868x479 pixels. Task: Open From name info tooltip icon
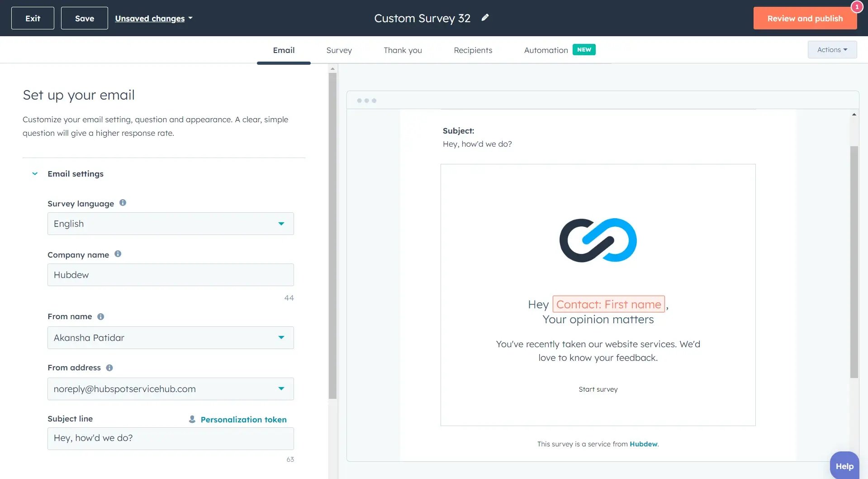[x=100, y=316]
